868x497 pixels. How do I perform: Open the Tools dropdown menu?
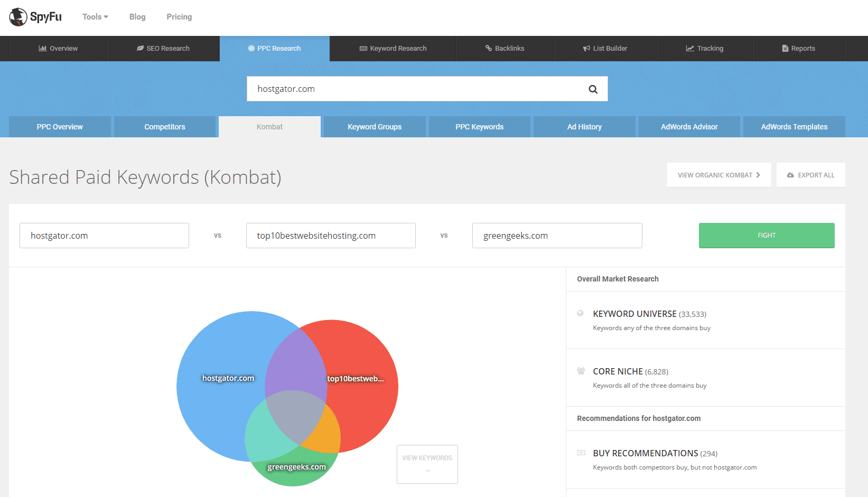95,17
